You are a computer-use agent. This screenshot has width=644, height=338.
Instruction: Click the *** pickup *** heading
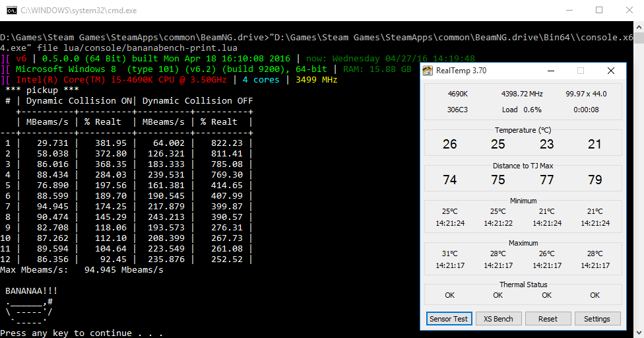42,90
